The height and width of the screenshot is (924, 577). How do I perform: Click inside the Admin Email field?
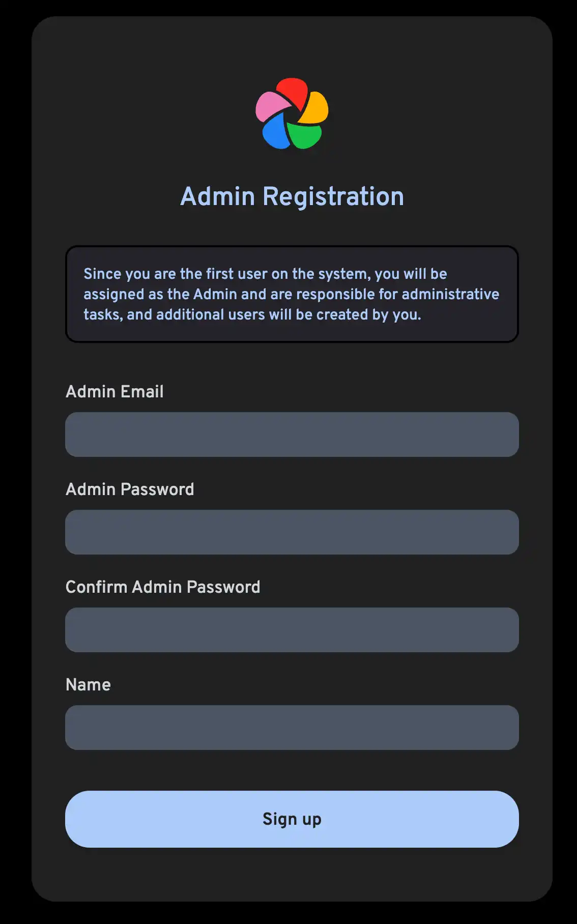[x=292, y=434]
